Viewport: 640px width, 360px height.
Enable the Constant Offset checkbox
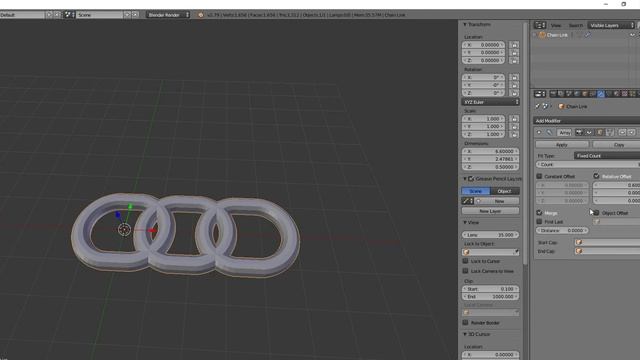pyautogui.click(x=539, y=176)
